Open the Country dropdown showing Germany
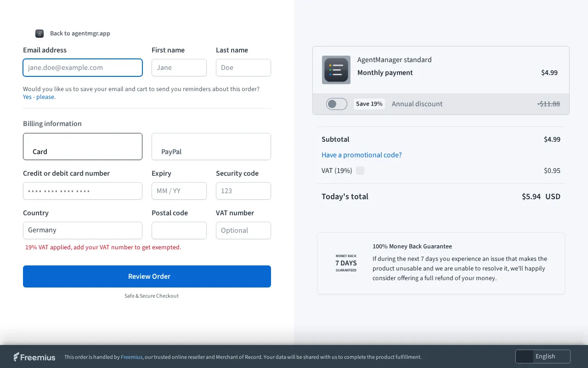Screen dimensions: 588x368 pyautogui.click(x=83, y=230)
